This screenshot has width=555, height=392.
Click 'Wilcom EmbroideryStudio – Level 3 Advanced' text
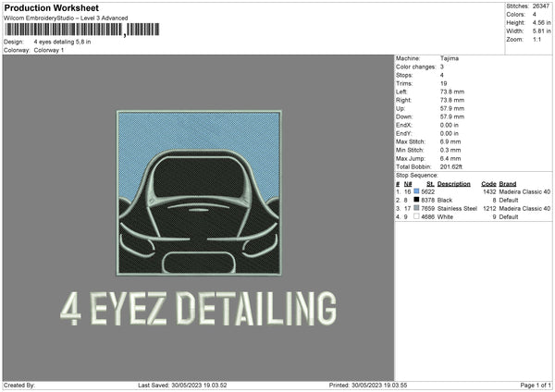pyautogui.click(x=66, y=18)
